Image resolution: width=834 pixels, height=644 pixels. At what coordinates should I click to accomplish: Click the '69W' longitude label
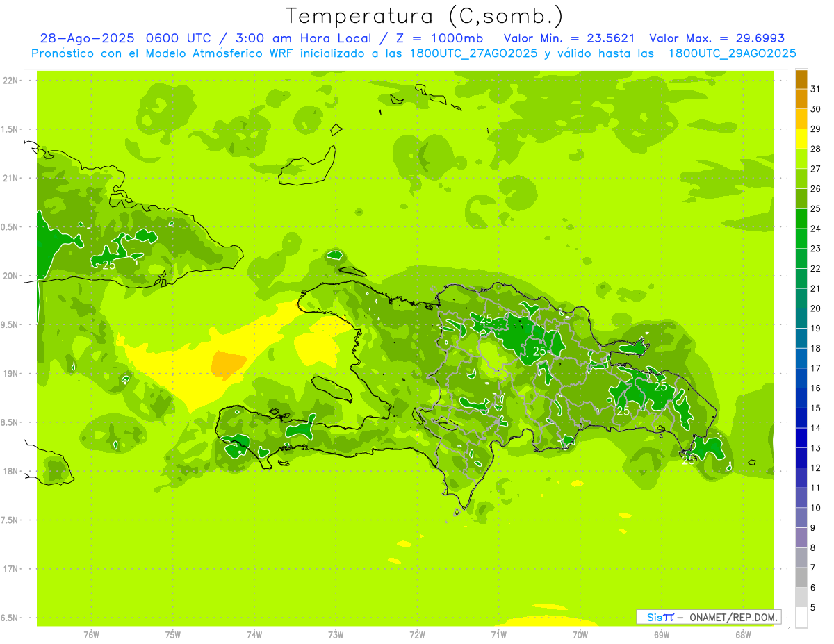[x=662, y=634]
